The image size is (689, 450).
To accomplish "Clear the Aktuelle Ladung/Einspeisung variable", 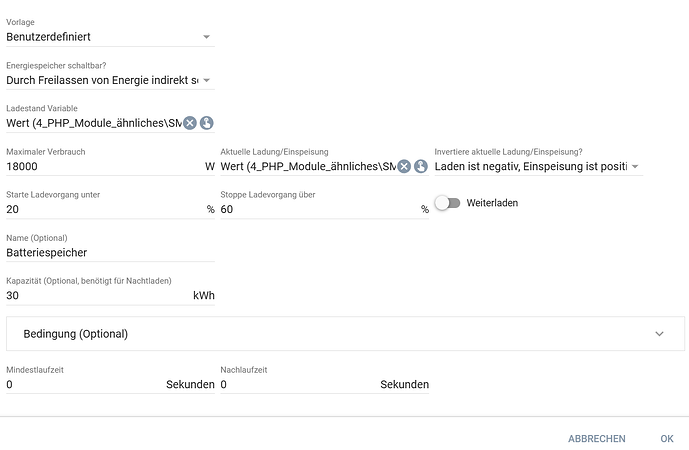I will pos(404,166).
